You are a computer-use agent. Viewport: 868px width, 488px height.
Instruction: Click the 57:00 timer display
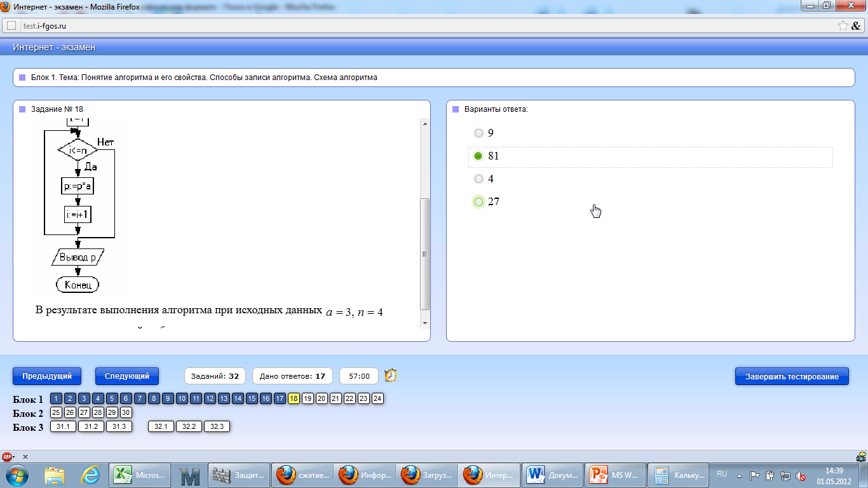coord(359,376)
